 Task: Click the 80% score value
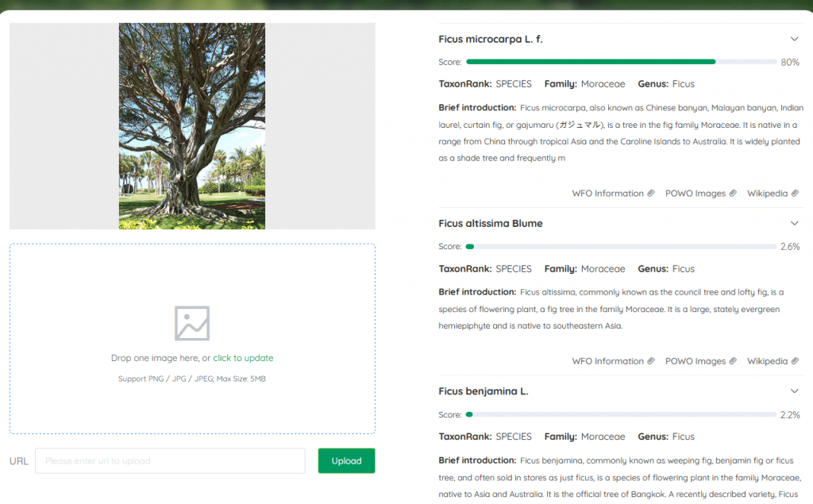[790, 62]
